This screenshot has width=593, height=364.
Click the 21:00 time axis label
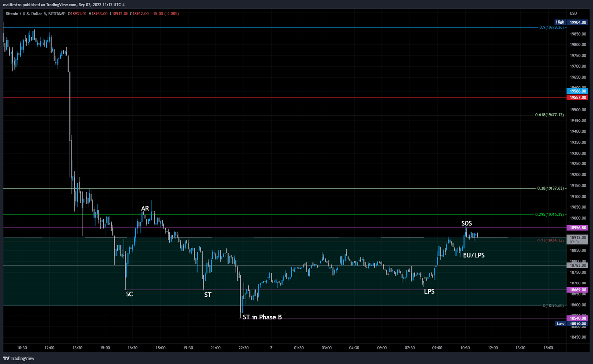point(215,348)
